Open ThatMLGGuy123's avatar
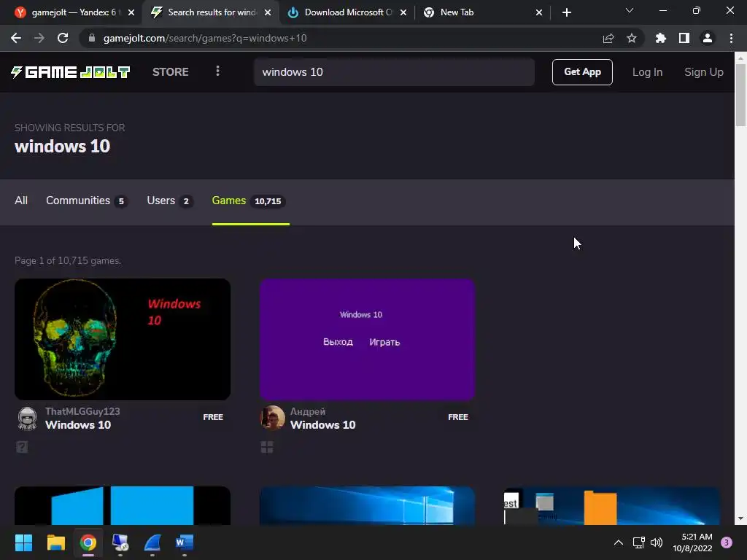Viewport: 747px width, 560px height. click(x=27, y=418)
